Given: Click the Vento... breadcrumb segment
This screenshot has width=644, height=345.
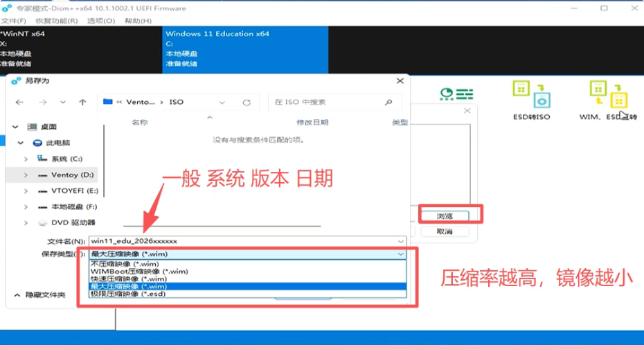Looking at the screenshot, I should pos(141,102).
